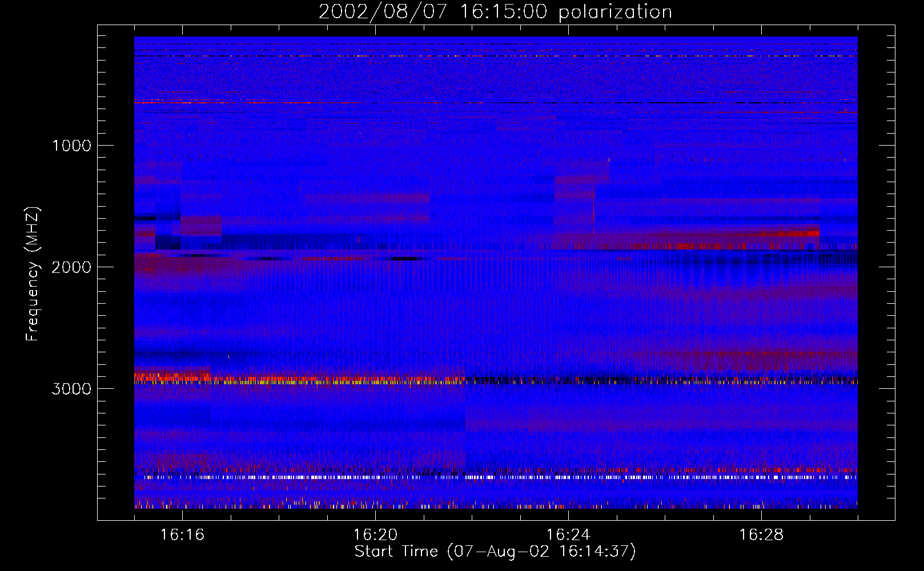This screenshot has width=924, height=571.
Task: Click the 16:16 time tick label
Action: [182, 535]
